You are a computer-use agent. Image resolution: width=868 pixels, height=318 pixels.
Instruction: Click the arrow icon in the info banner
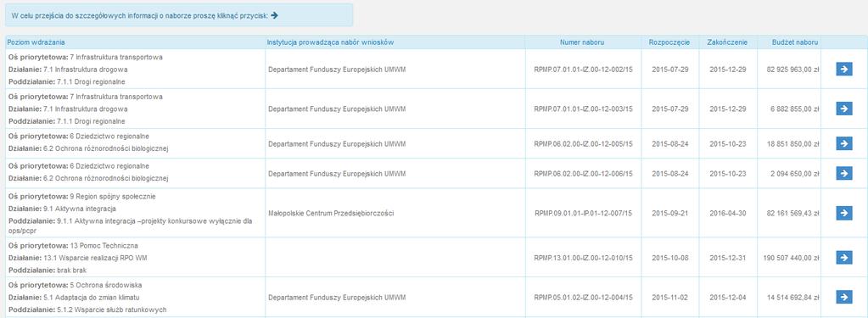[x=274, y=15]
